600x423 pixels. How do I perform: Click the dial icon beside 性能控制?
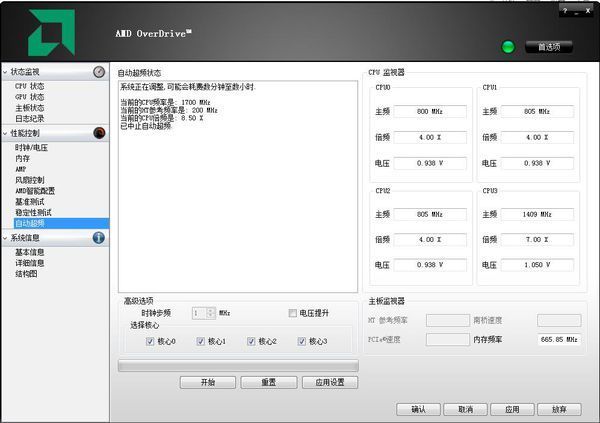pos(99,133)
